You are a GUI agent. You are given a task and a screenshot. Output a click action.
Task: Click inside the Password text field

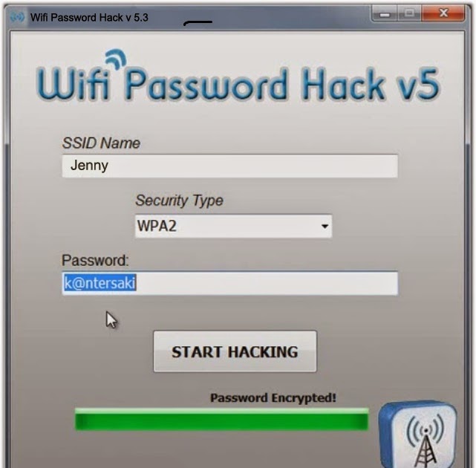tap(229, 283)
